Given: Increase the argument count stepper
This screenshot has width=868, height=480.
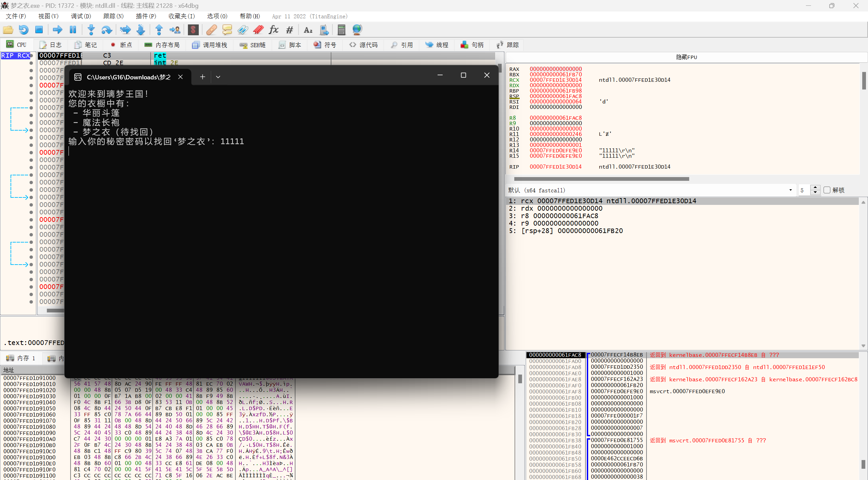Looking at the screenshot, I should pos(815,188).
